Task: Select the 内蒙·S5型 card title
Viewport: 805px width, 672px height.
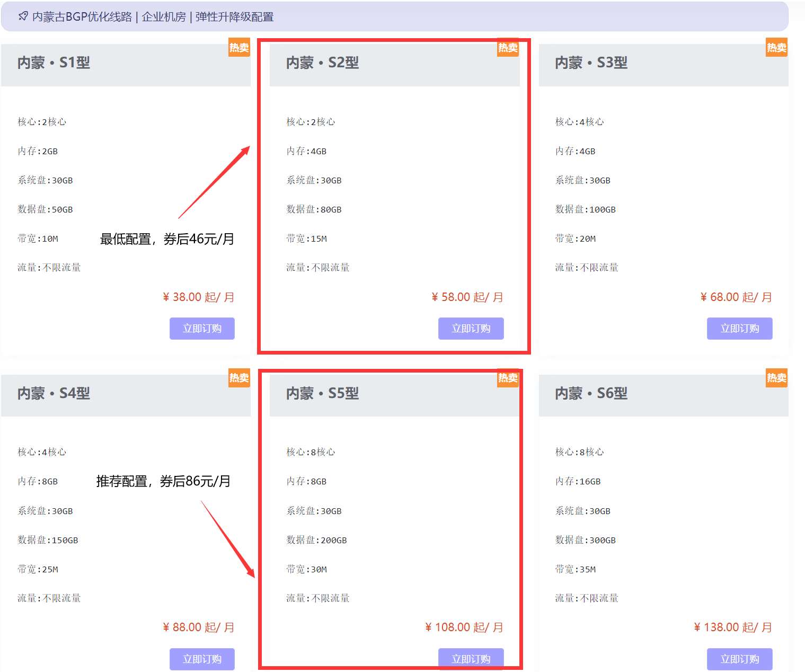Action: [321, 394]
